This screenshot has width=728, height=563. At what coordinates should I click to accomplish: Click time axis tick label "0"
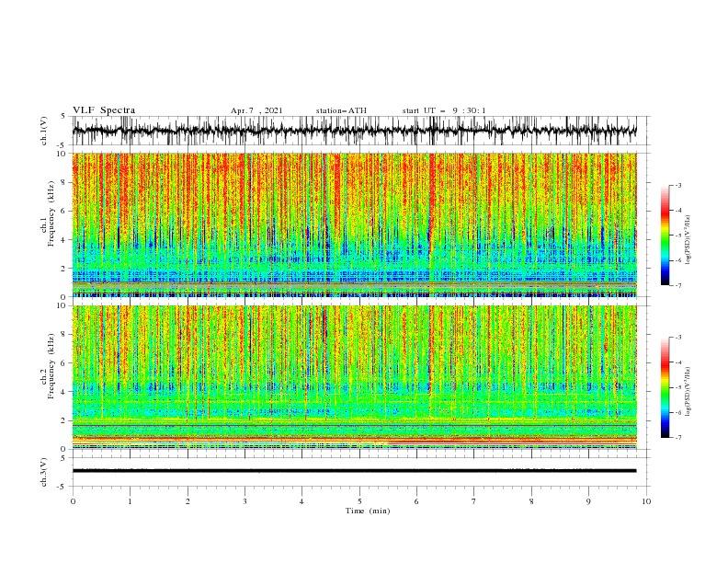[x=73, y=501]
